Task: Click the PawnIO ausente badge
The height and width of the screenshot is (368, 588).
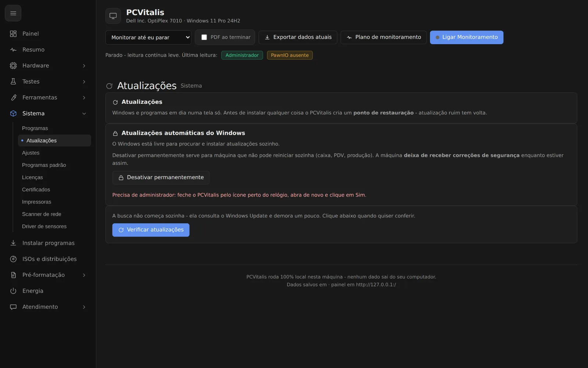Action: 290,55
